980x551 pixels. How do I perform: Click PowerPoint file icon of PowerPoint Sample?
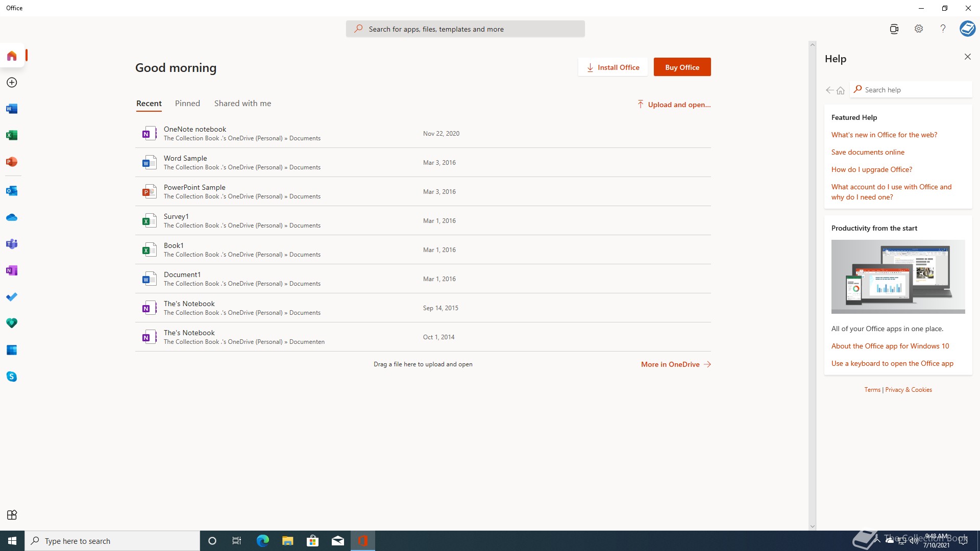click(149, 192)
